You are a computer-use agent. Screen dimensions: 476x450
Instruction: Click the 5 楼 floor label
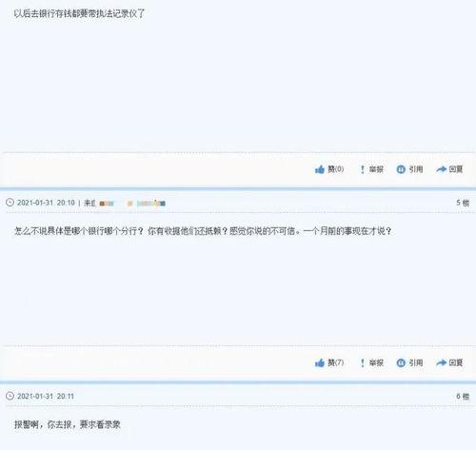tap(463, 203)
